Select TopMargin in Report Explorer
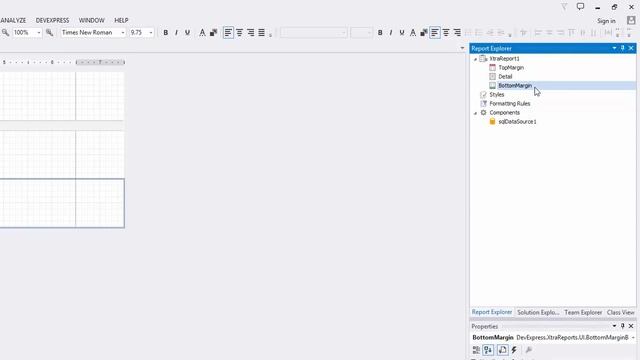 click(511, 68)
